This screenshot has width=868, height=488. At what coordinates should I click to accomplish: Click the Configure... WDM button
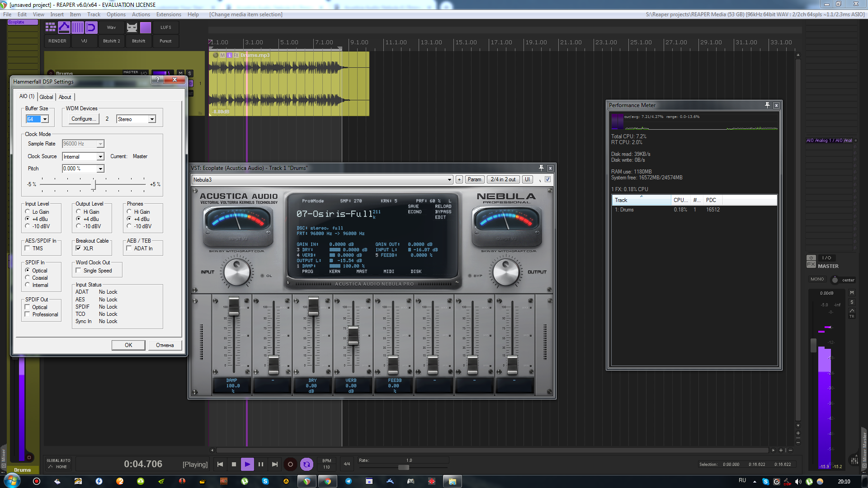[x=84, y=119]
